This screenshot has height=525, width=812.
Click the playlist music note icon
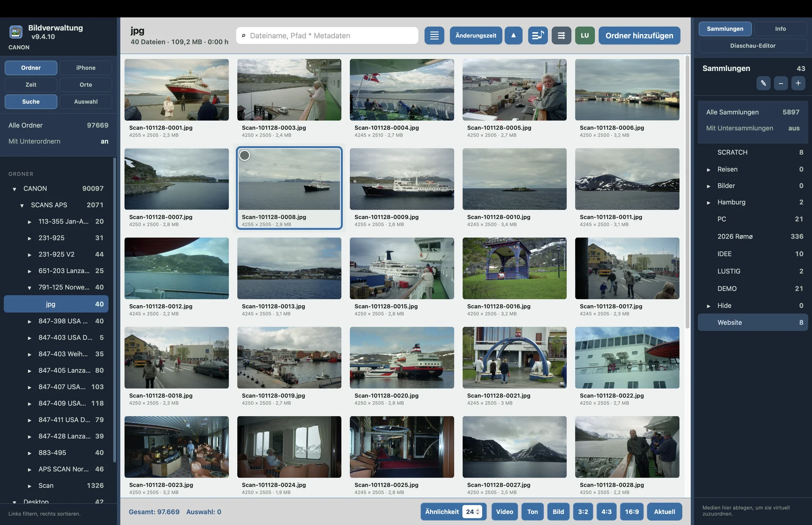click(x=538, y=36)
